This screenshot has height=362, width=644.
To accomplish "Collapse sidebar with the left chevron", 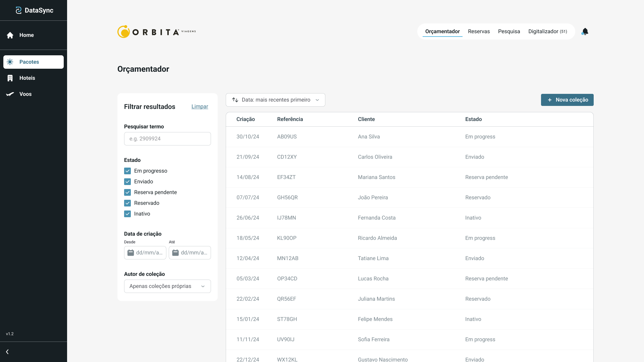I will pos(7,352).
